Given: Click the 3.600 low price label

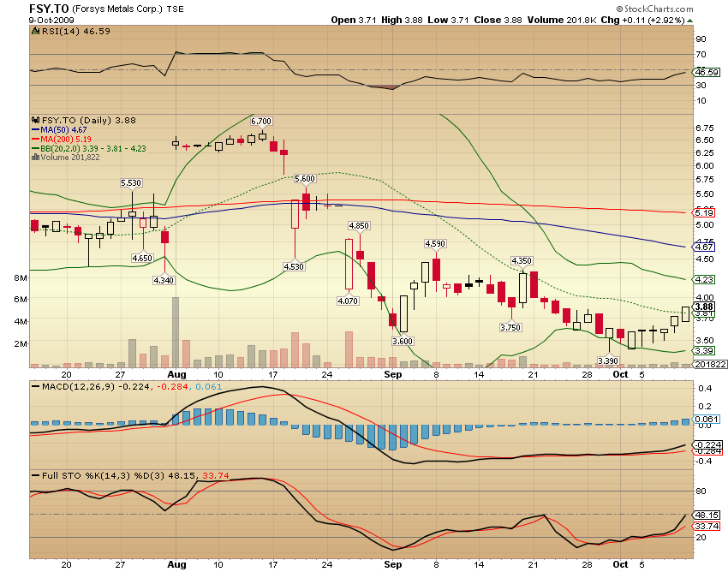Looking at the screenshot, I should tap(403, 342).
